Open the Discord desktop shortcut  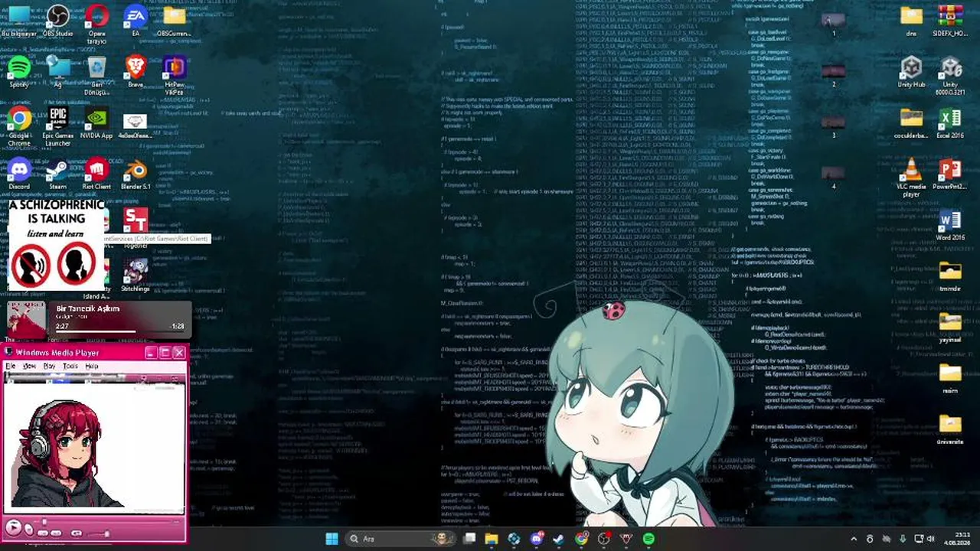point(19,174)
